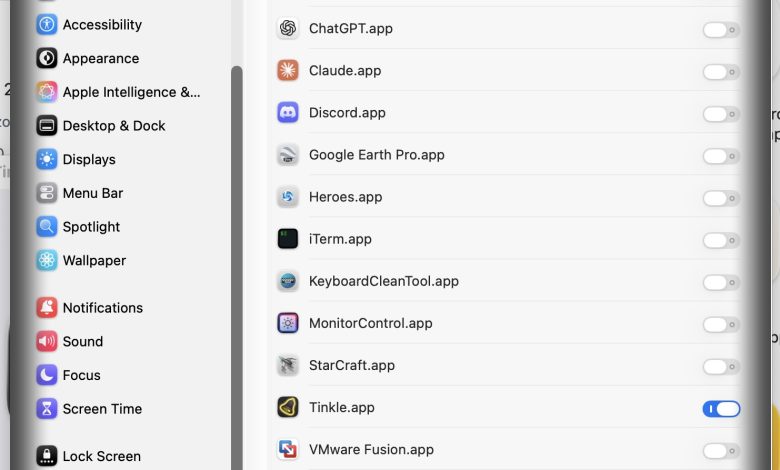
Task: Click the Desktop & Dock icon
Action: click(47, 126)
